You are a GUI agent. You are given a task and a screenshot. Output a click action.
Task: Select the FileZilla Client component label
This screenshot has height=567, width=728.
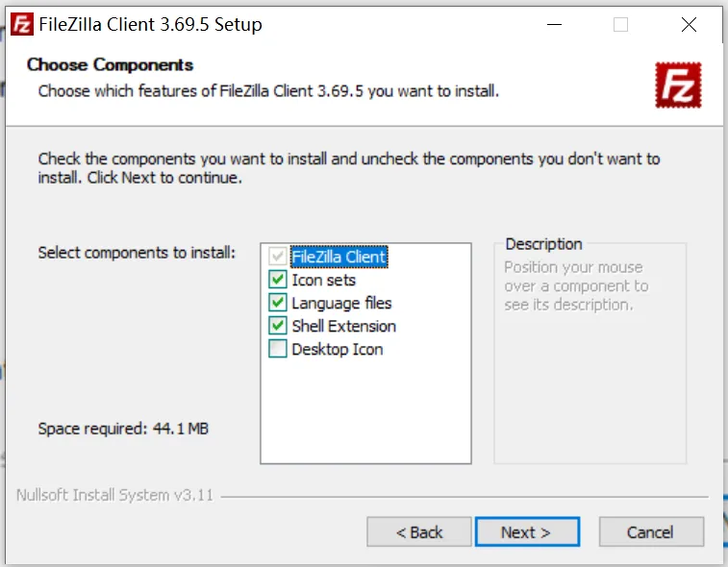pyautogui.click(x=339, y=257)
